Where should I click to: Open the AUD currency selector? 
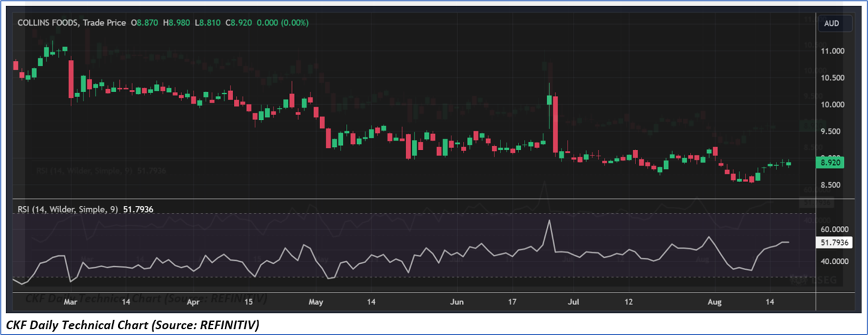831,23
